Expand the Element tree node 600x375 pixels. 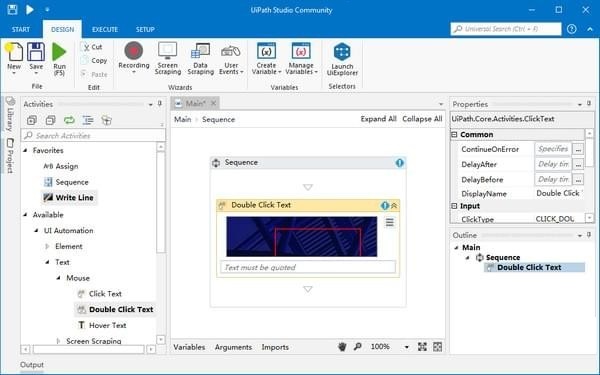click(47, 246)
